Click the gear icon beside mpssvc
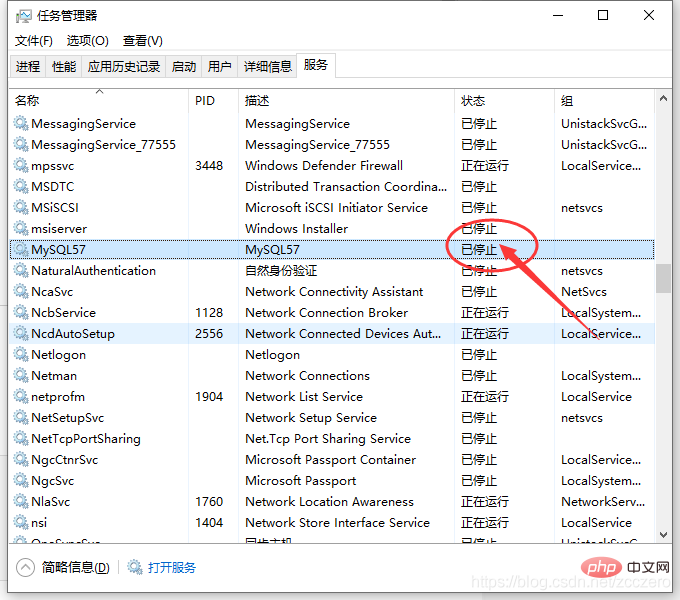 pos(20,165)
